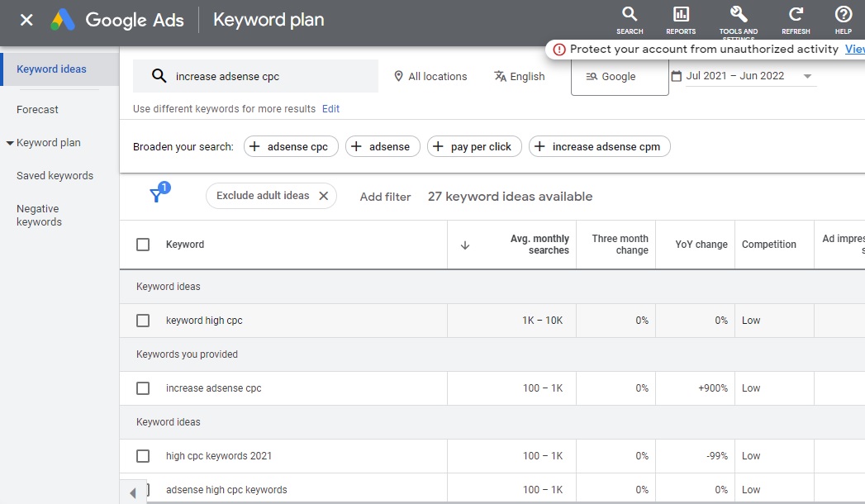
Task: Click the sort descending arrow in table header
Action: point(465,245)
